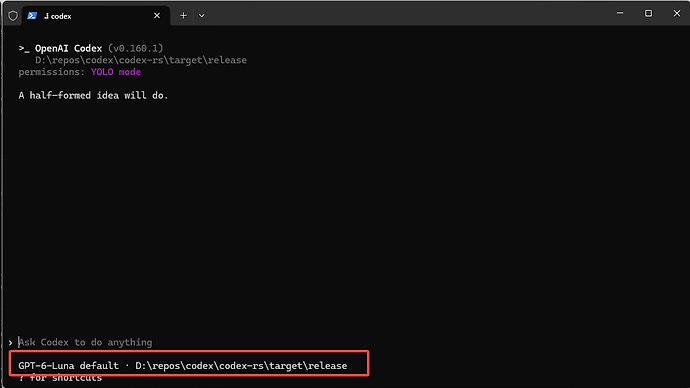This screenshot has width=690, height=388.
Task: Click the tip A half-formed idea will do.
Action: pyautogui.click(x=93, y=95)
